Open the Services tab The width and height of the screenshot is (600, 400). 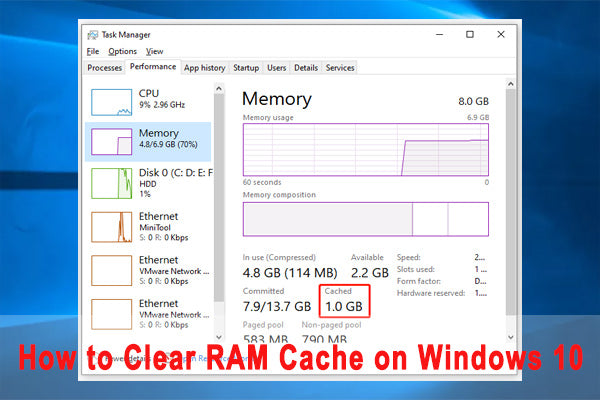[x=340, y=68]
